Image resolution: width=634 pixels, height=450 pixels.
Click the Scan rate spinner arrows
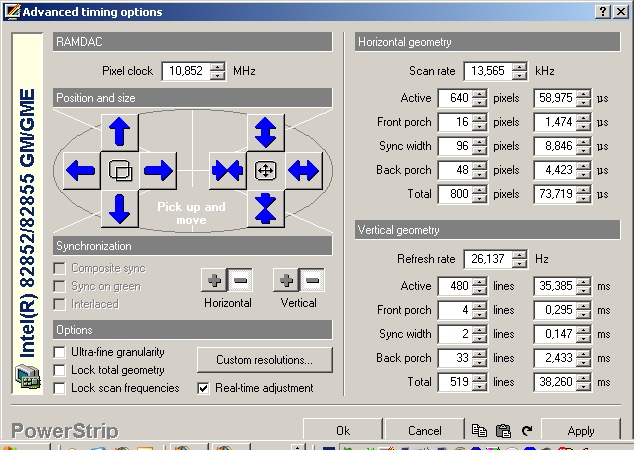pyautogui.click(x=519, y=71)
